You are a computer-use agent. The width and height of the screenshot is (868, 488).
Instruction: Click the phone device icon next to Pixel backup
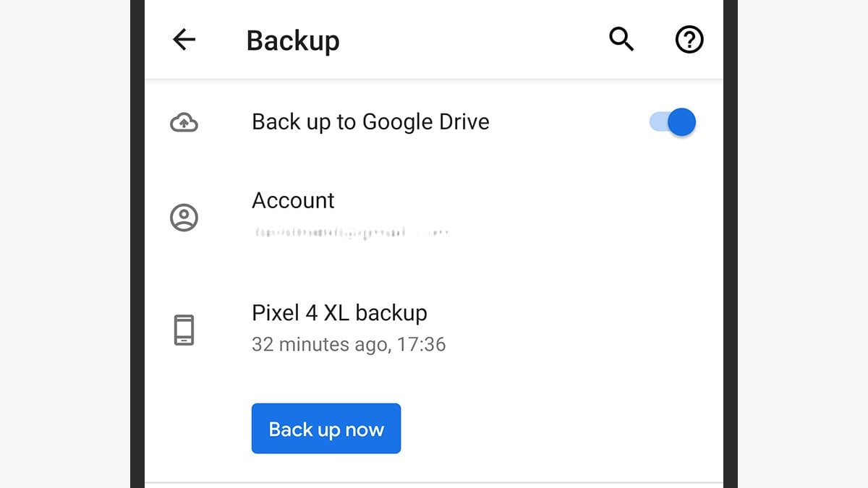(184, 328)
